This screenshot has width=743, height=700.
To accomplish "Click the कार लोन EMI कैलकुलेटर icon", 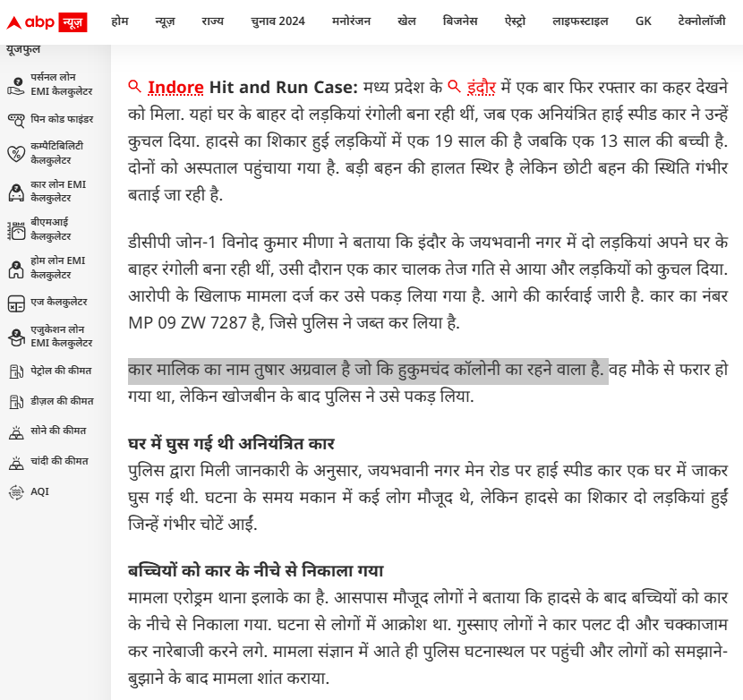I will (16, 192).
